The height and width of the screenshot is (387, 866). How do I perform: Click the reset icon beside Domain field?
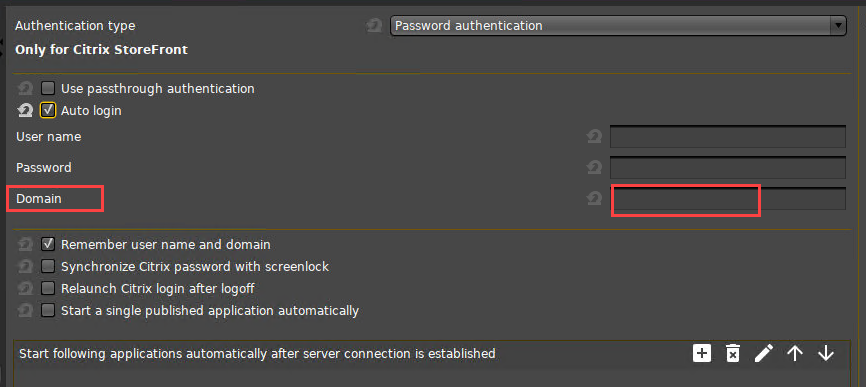tap(594, 199)
